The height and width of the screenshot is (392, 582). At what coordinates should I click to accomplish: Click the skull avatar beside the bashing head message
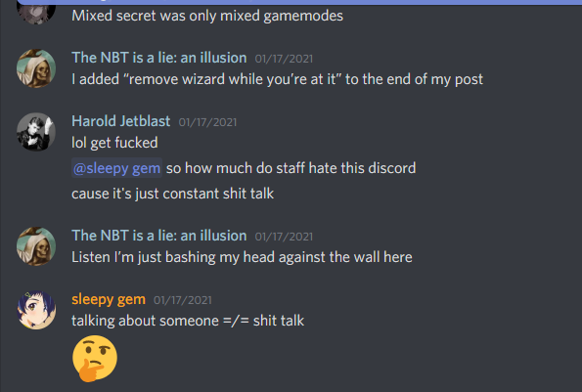(36, 246)
